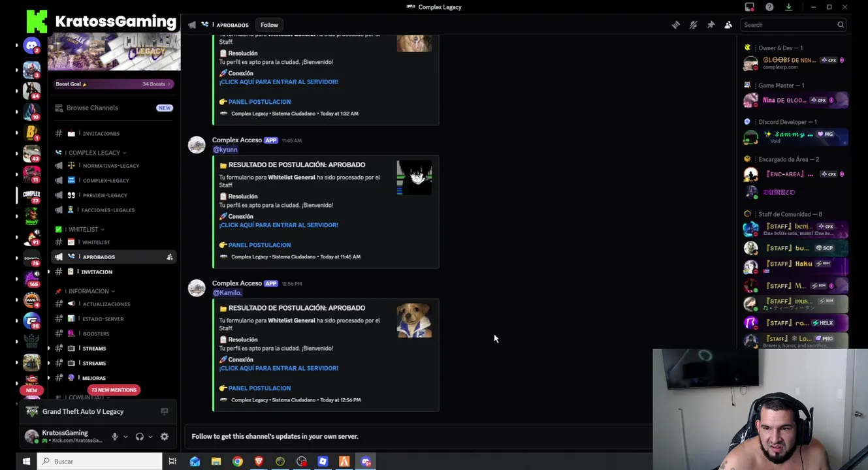Open the ESTADO-SERVER channel

pos(114,319)
